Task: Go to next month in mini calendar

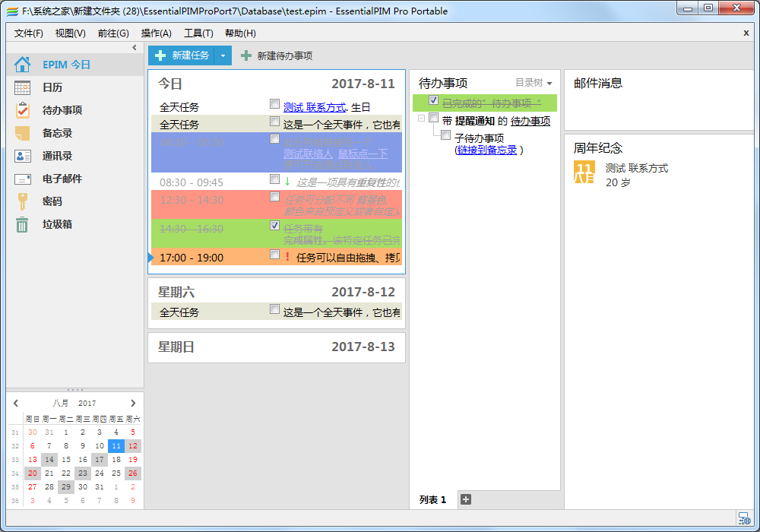Action: [133, 403]
